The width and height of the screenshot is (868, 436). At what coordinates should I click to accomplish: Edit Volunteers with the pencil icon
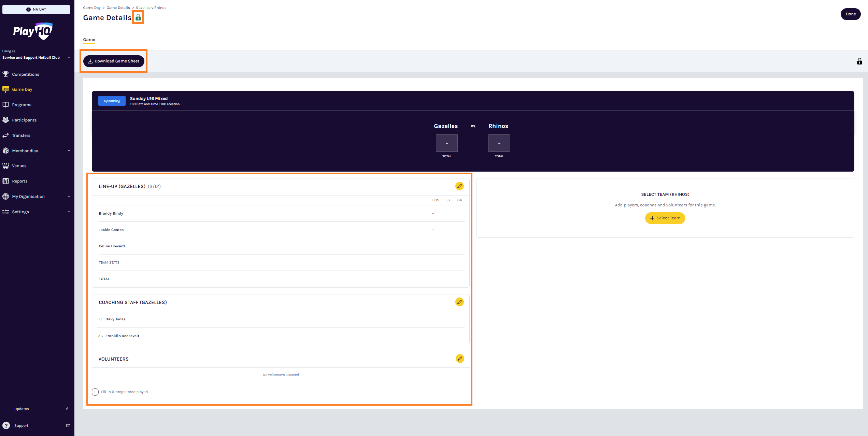point(460,359)
